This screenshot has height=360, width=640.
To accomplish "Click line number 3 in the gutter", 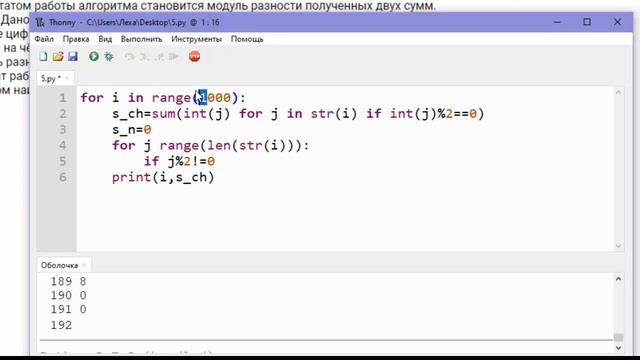I will click(62, 129).
